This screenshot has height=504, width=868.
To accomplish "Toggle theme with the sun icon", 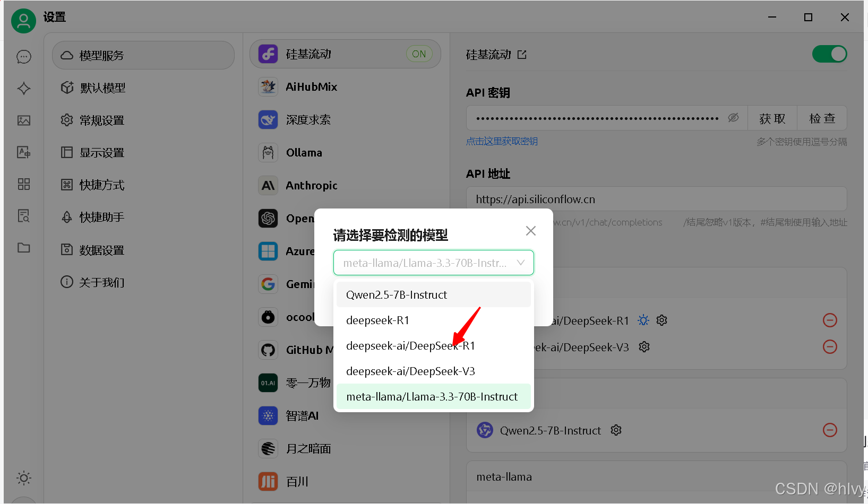I will click(24, 478).
